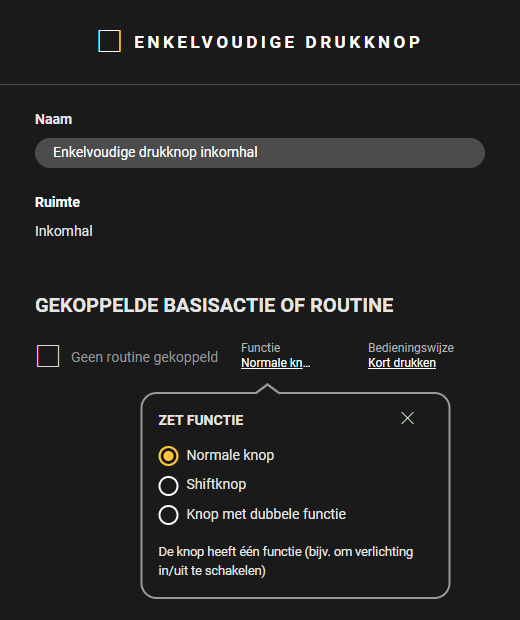The image size is (520, 620).
Task: Click the Functie label
Action: coord(261,348)
